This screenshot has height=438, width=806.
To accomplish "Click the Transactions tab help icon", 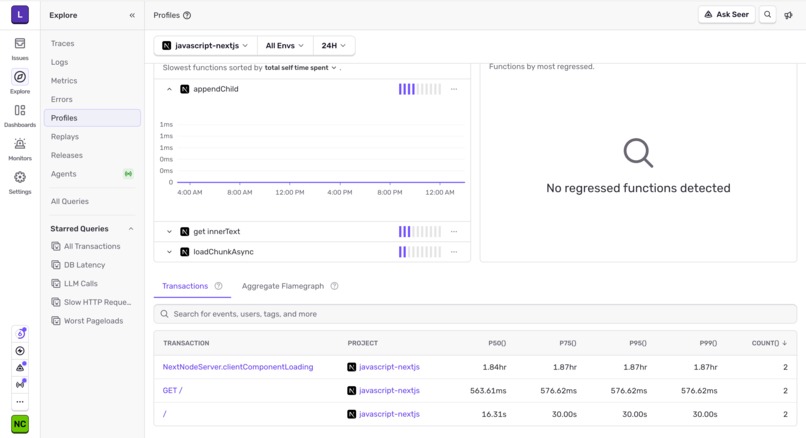I will (x=218, y=286).
